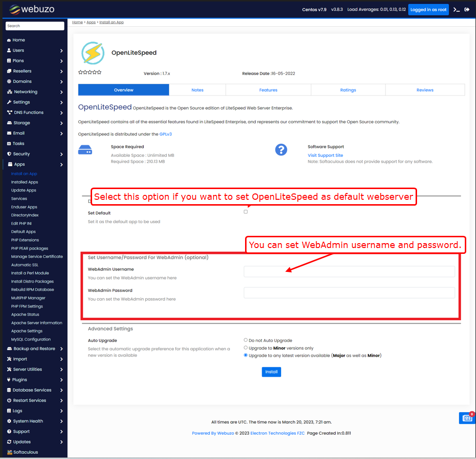476x459 pixels.
Task: Follow the Visit Support Site link
Action: pos(325,155)
